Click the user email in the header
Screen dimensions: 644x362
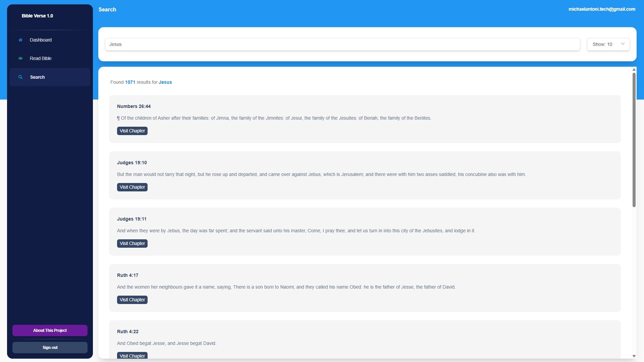pos(602,9)
